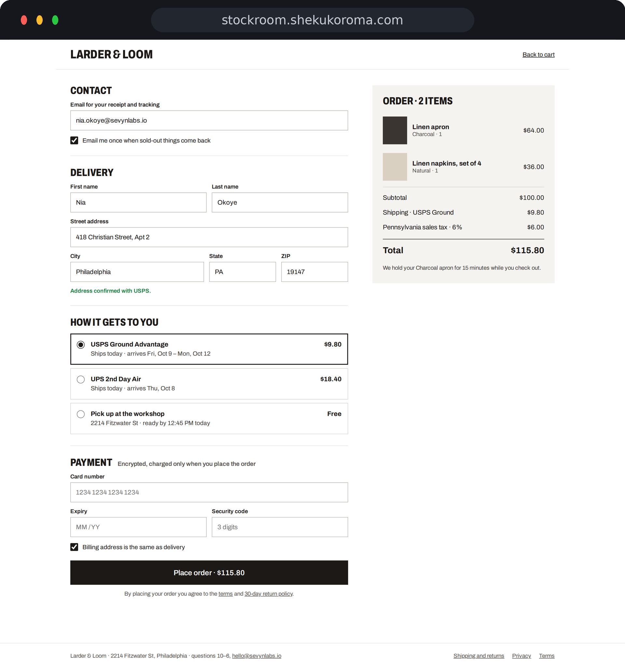The height and width of the screenshot is (672, 625).
Task: Open the 30-day return policy link
Action: click(269, 594)
